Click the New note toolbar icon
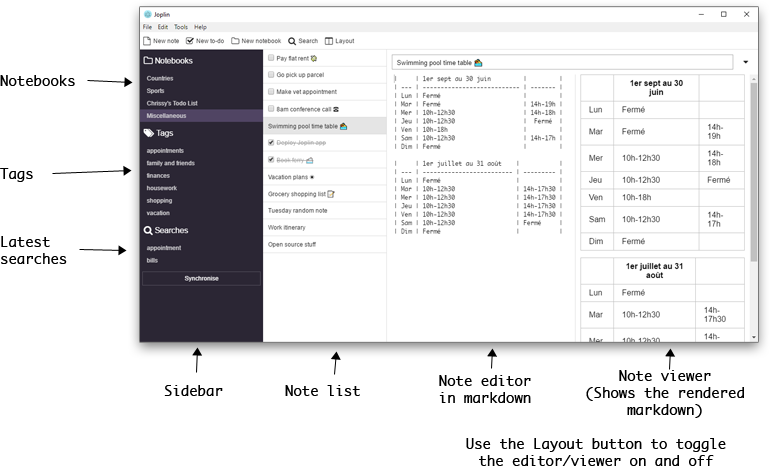 coord(147,41)
